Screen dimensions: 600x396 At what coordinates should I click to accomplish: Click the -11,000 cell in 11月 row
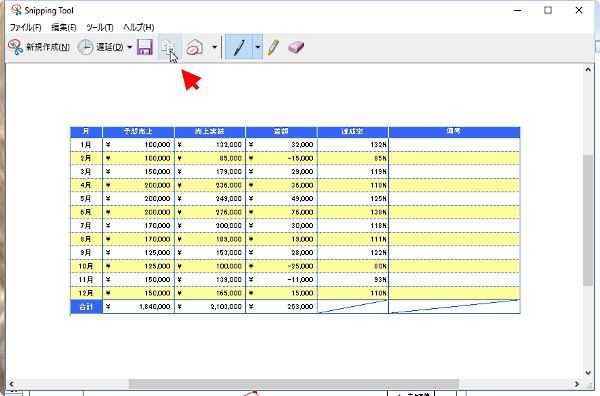pyautogui.click(x=282, y=280)
